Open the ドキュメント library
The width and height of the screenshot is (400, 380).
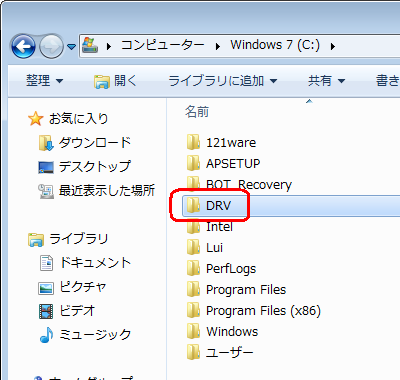(95, 263)
